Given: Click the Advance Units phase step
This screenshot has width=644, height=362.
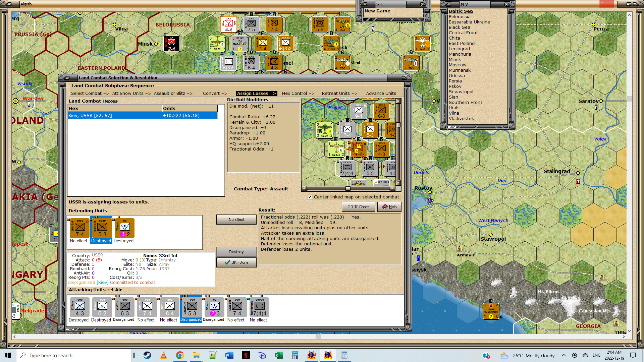Looking at the screenshot, I should (381, 94).
